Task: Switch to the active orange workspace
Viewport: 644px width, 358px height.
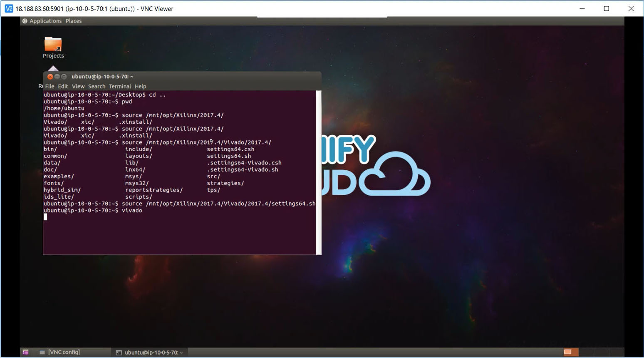Action: click(567, 352)
